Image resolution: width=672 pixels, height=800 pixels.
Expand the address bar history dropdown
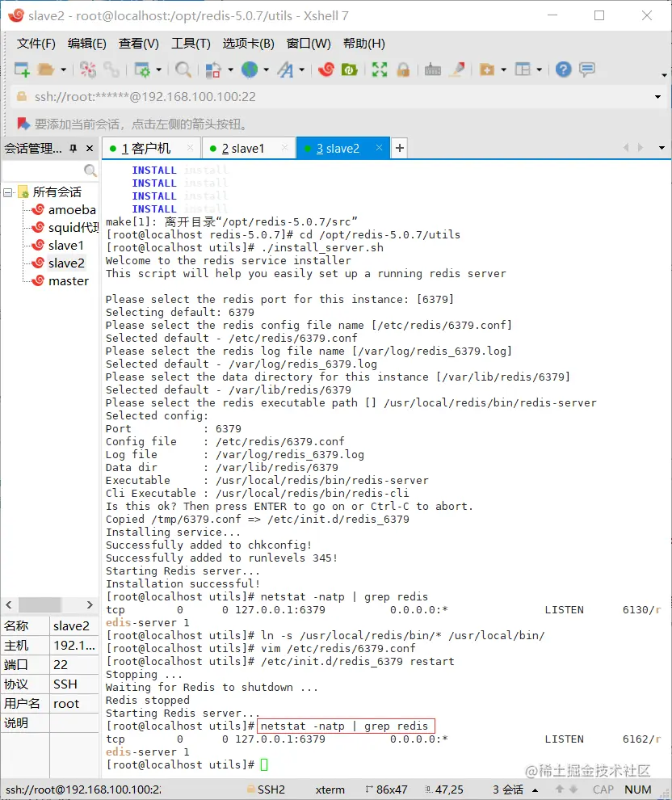(x=657, y=97)
